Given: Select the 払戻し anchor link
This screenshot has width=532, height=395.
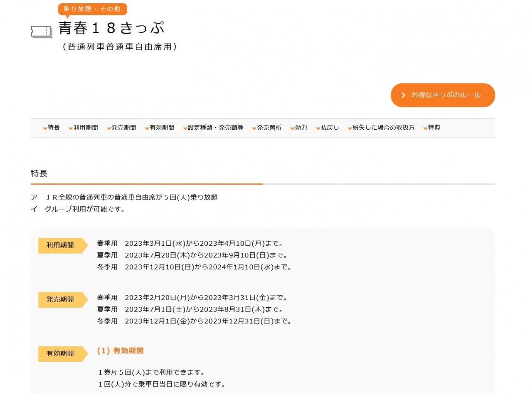Looking at the screenshot, I should [328, 128].
